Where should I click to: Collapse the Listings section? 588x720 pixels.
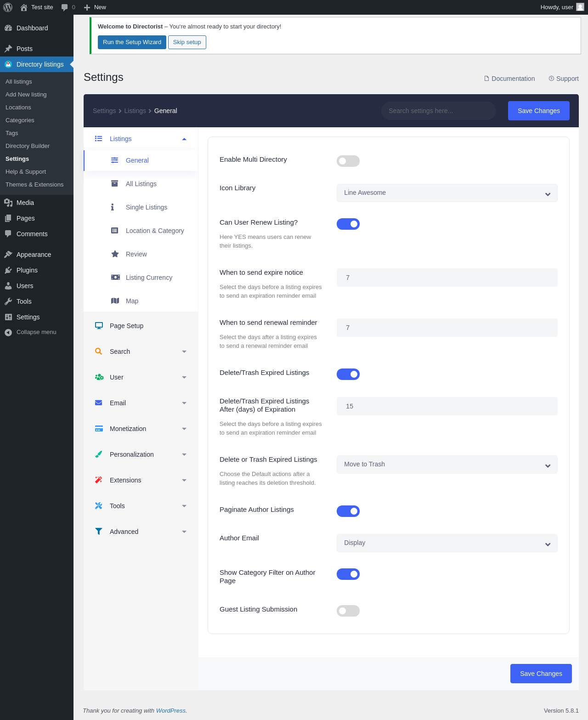click(184, 139)
